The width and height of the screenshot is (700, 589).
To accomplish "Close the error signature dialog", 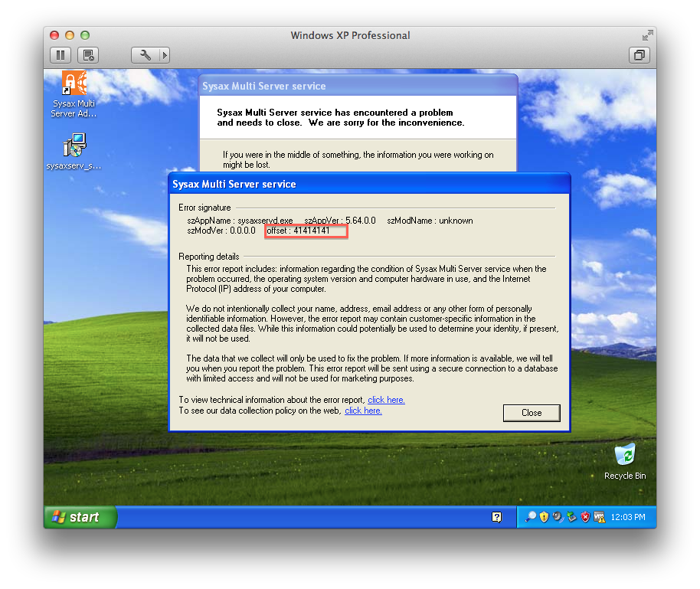I will click(x=531, y=413).
